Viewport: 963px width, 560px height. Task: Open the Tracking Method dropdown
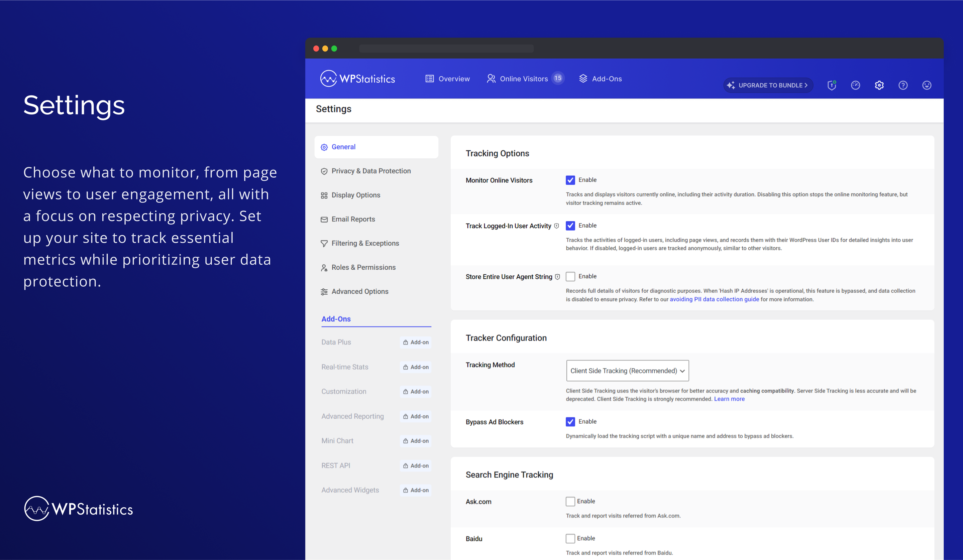[628, 371]
